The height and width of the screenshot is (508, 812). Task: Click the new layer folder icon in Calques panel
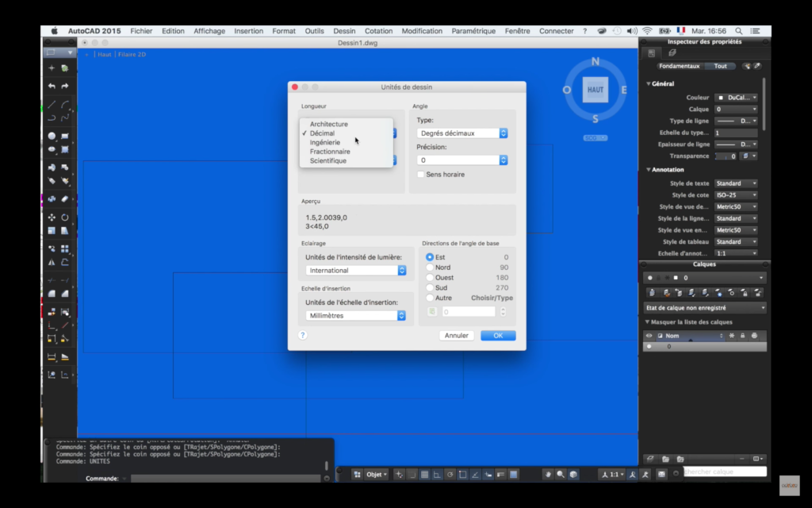pyautogui.click(x=665, y=458)
